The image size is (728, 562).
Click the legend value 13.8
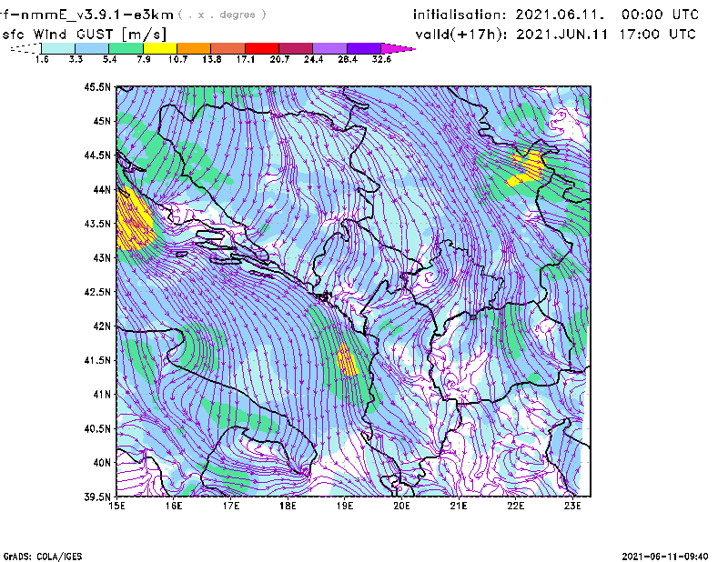click(x=212, y=59)
